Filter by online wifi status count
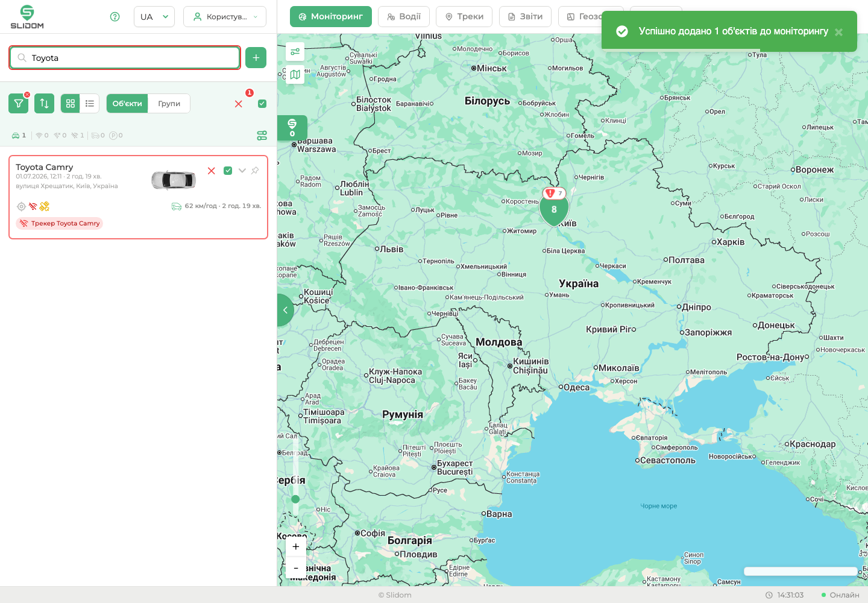 point(42,136)
